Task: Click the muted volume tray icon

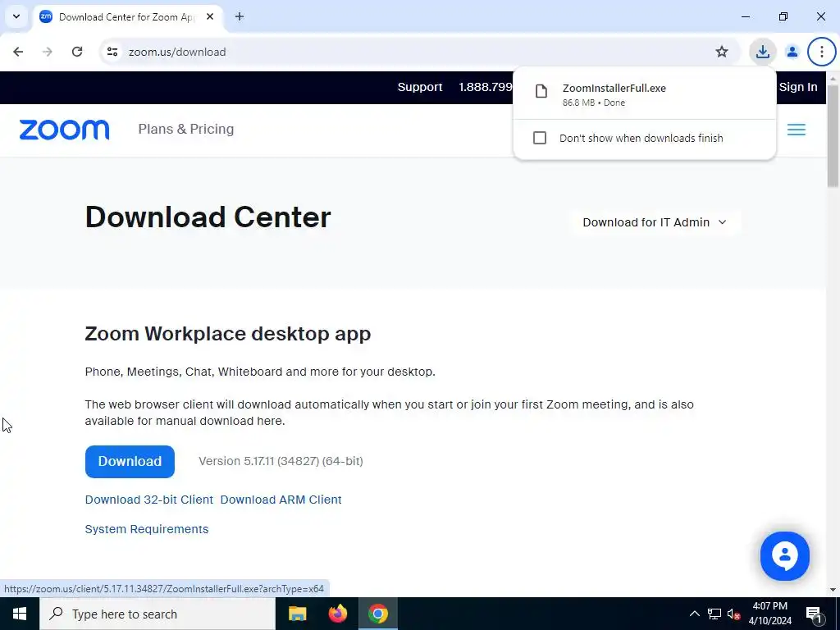Action: point(734,614)
